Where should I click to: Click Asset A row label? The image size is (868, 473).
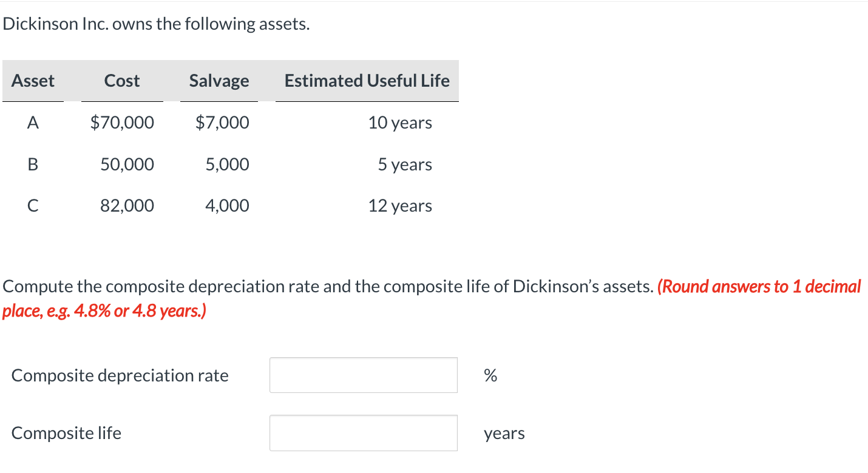tap(32, 122)
